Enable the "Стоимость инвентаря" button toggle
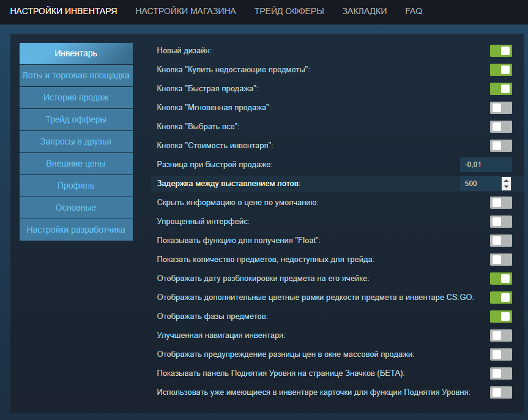The image size is (528, 420). 501,146
